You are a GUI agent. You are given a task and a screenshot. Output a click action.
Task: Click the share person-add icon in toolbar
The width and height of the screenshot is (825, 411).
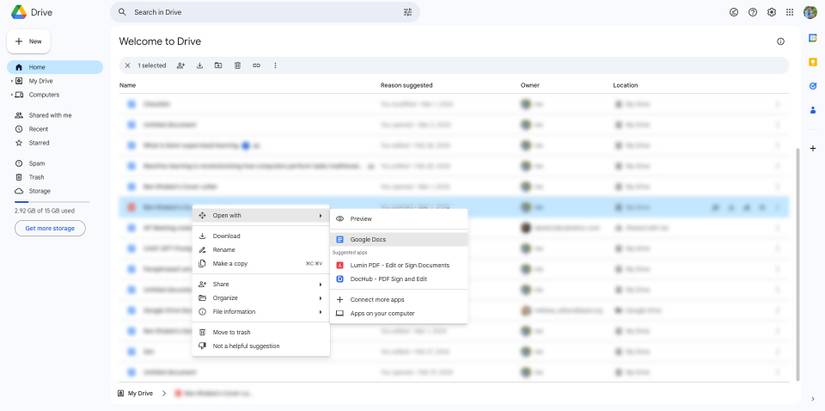pyautogui.click(x=181, y=66)
